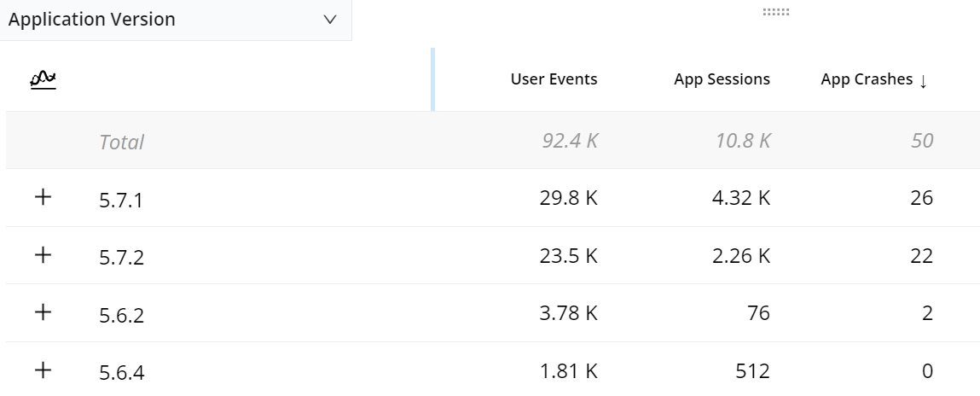980x396 pixels.
Task: Select version 5.7.2 row label
Action: click(121, 257)
